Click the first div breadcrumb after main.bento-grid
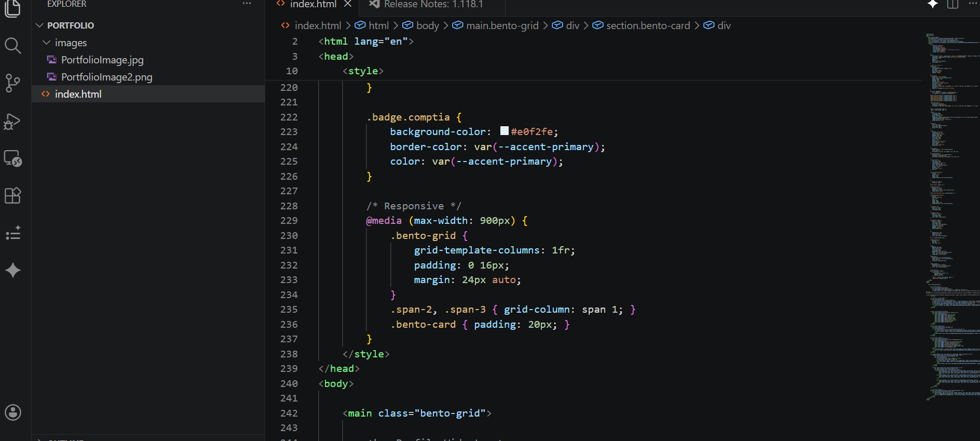 572,25
